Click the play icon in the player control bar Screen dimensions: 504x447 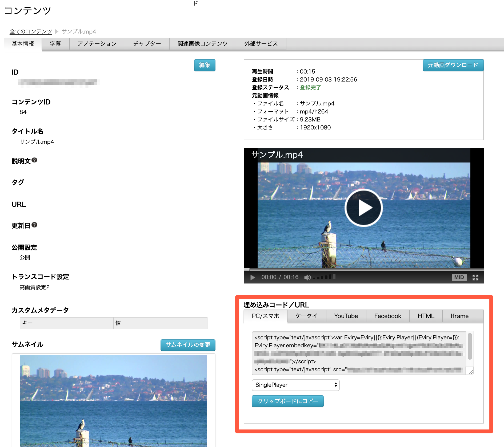[x=253, y=277]
